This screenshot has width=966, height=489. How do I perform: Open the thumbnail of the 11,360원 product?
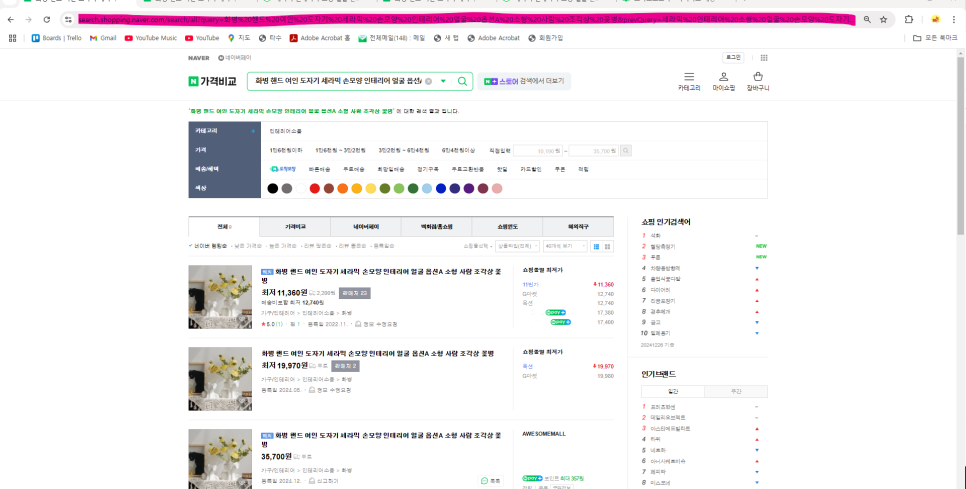click(x=220, y=297)
